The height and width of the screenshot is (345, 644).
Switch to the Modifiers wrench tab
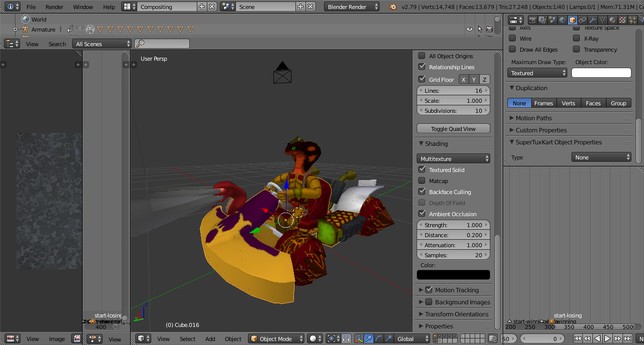592,20
